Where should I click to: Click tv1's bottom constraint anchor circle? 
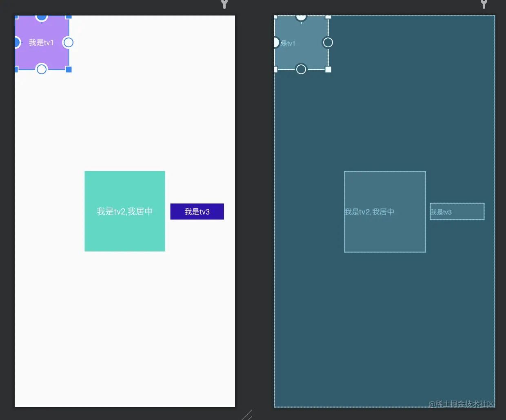tap(41, 69)
